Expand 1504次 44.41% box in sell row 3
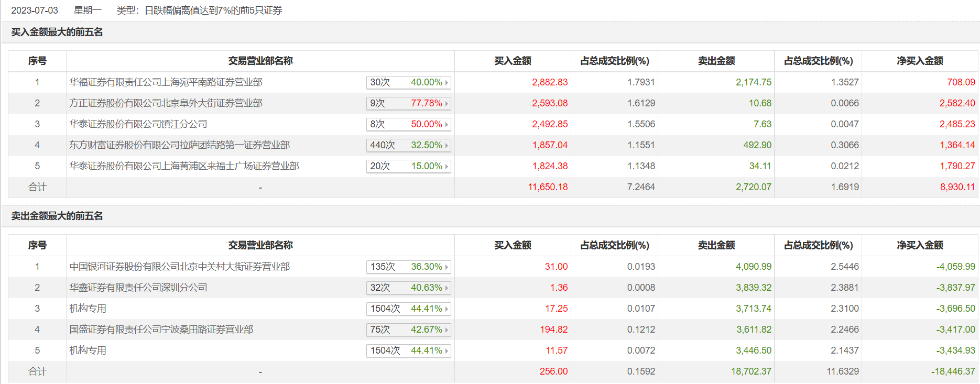This screenshot has width=980, height=384. (409, 309)
